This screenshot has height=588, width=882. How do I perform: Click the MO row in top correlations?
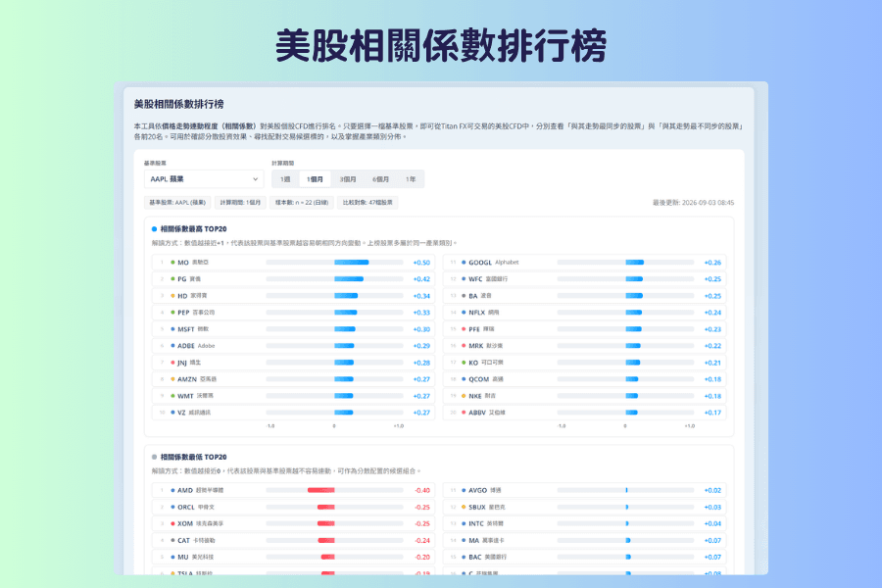pyautogui.click(x=293, y=263)
